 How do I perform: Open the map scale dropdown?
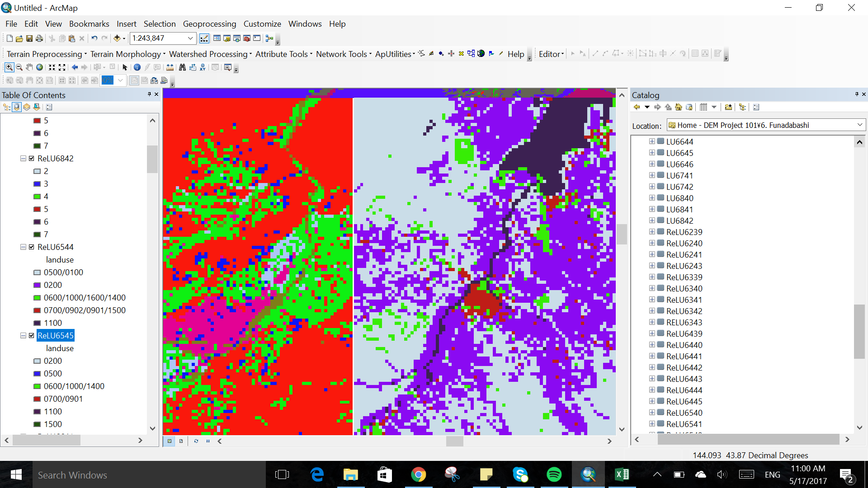click(x=190, y=38)
